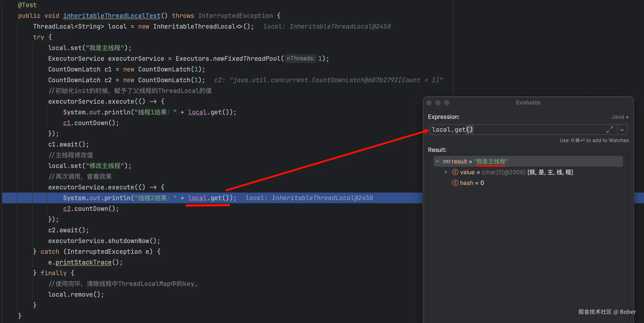This screenshot has height=323, width=644.
Task: Close the Evaluate dialog window
Action: 429,103
